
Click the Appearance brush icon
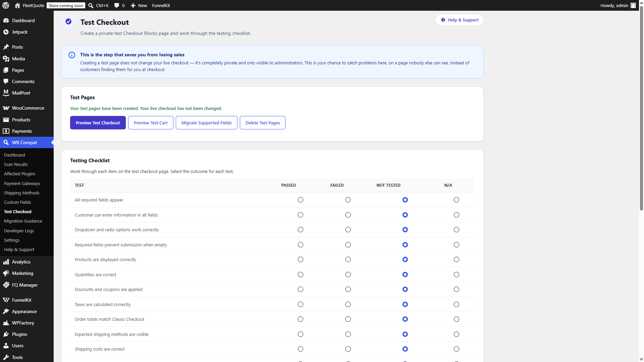[x=6, y=311]
